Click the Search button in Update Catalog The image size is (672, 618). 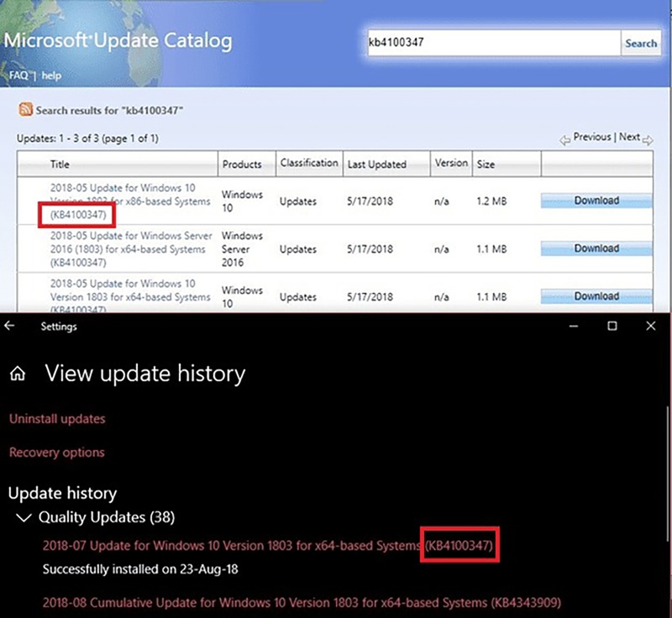pyautogui.click(x=641, y=43)
